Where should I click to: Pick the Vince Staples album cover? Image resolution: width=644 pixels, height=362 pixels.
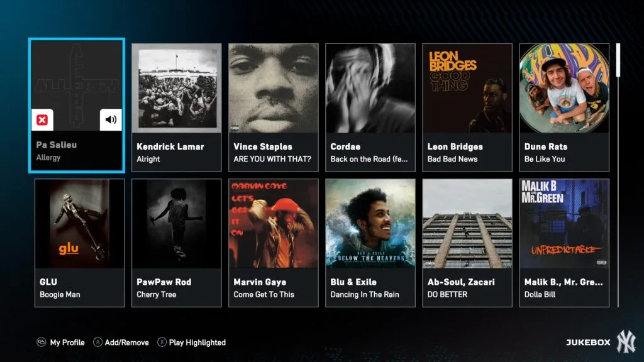(274, 88)
